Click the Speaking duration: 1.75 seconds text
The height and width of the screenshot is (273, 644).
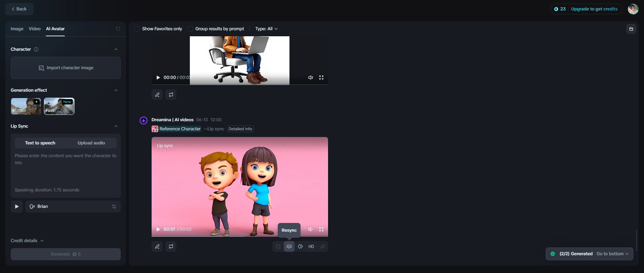coord(47,190)
